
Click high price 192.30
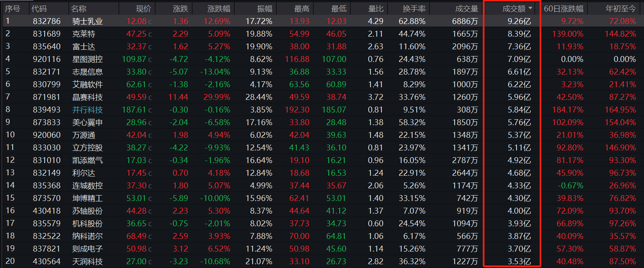coord(297,110)
